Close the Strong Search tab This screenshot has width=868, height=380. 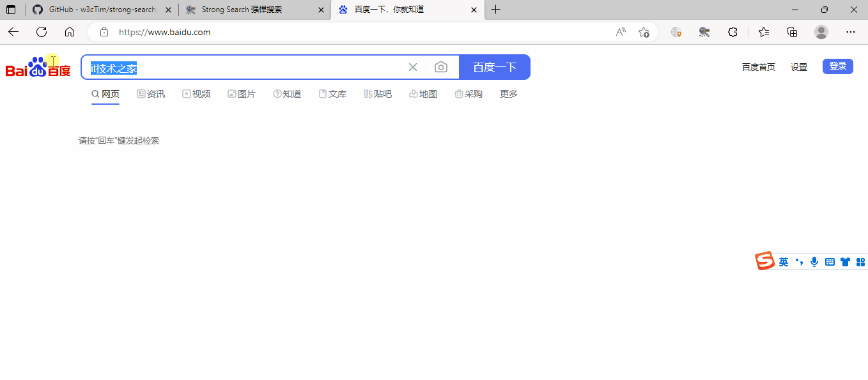pos(320,10)
